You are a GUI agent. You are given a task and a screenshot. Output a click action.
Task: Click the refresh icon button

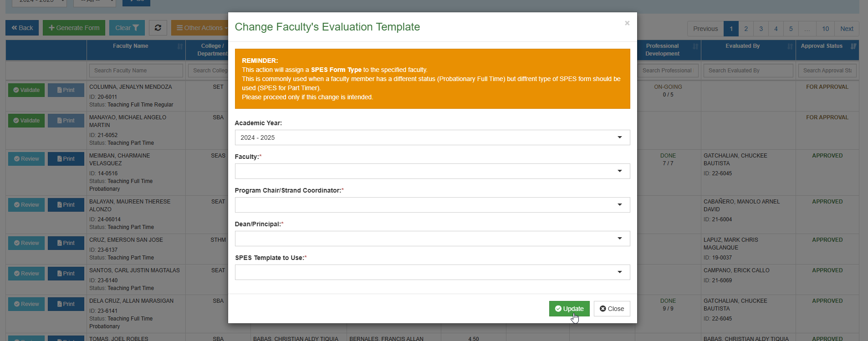pyautogui.click(x=158, y=28)
